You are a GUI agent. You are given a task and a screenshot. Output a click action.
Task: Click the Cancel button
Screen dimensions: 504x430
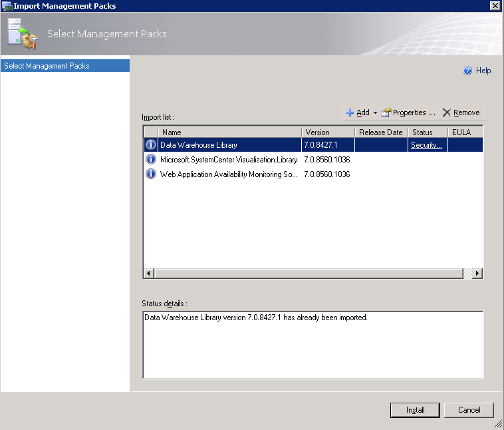469,410
